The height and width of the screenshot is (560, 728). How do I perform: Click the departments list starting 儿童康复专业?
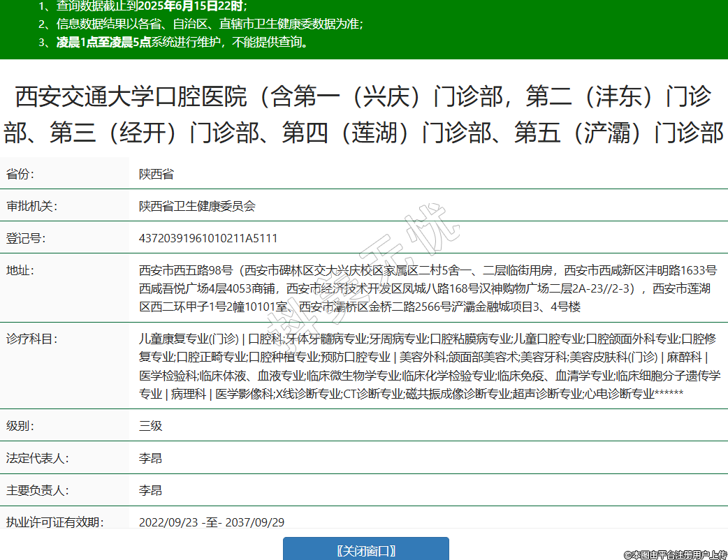[429, 367]
